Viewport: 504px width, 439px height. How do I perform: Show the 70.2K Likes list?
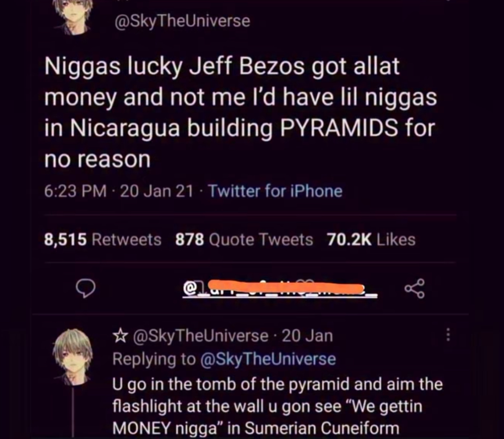click(x=371, y=240)
